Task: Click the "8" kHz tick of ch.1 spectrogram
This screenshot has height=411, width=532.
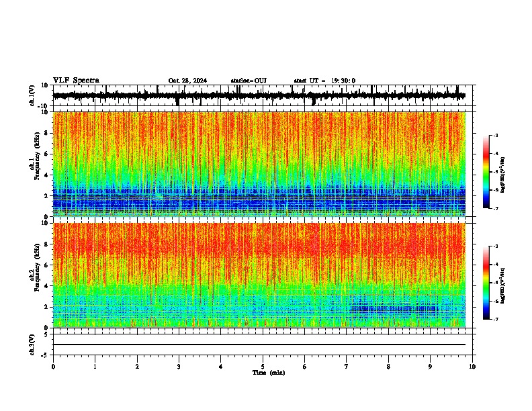Action: (x=47, y=133)
